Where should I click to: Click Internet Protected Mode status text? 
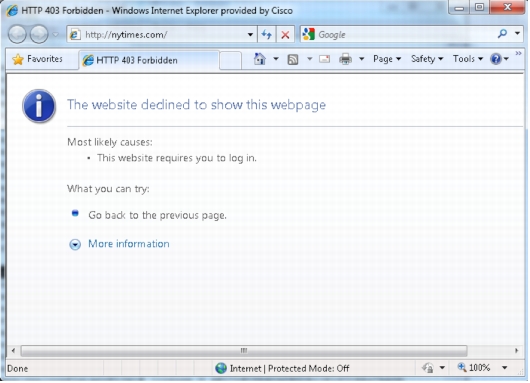point(289,368)
